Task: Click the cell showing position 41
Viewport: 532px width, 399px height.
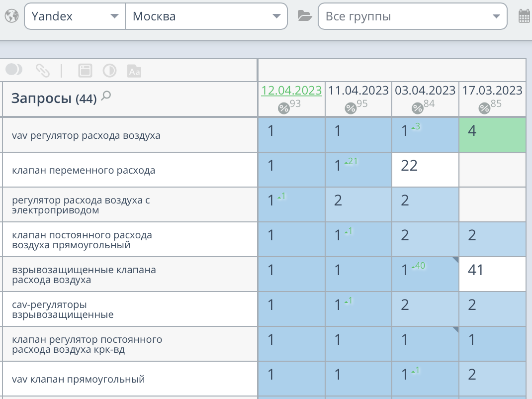Action: point(492,274)
